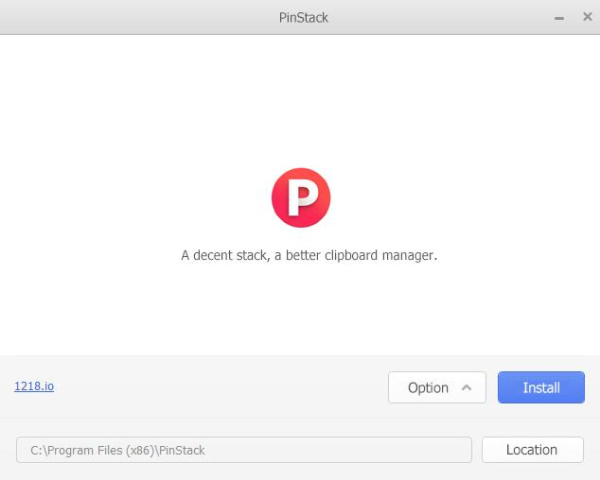Select the underlined 1218.io developer link

click(x=34, y=386)
